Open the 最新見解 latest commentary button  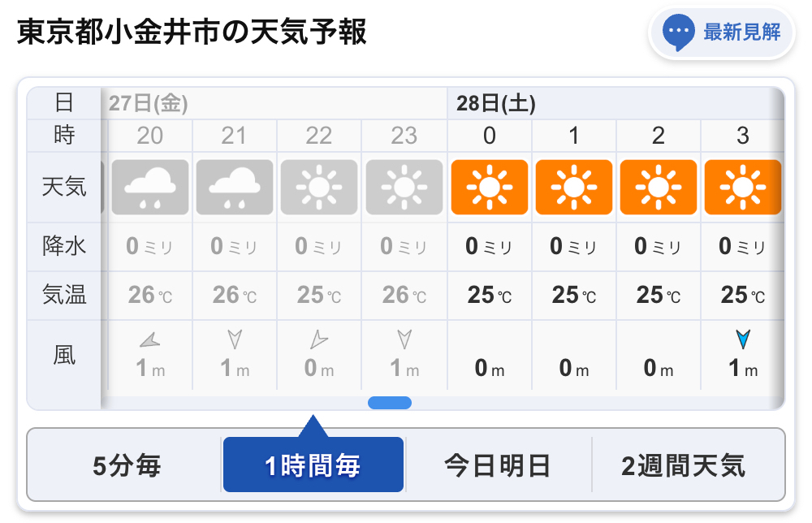point(721,33)
